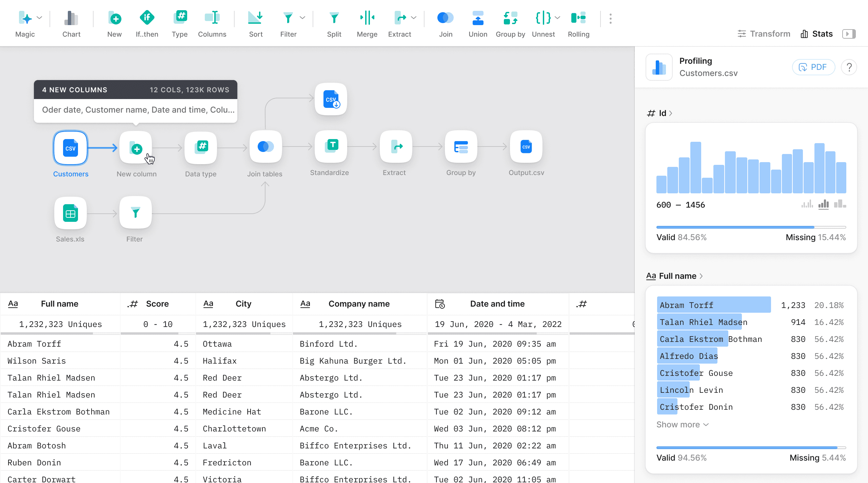868x483 pixels.
Task: Select the Sales.xls node
Action: click(71, 213)
